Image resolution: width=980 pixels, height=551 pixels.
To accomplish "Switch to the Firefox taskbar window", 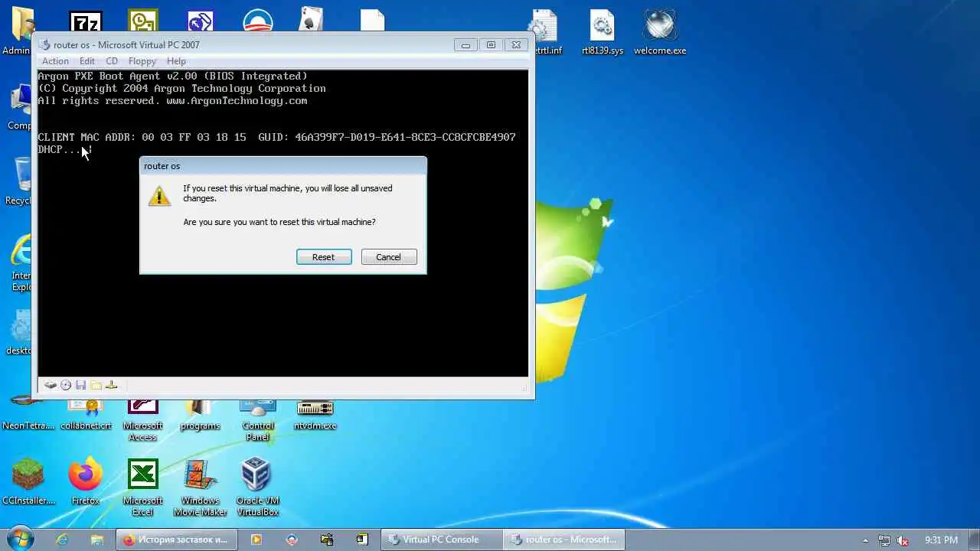I will pos(176,540).
